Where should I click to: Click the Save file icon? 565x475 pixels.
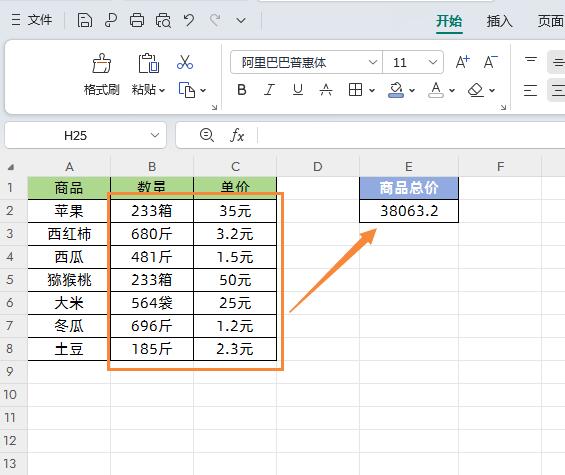[85, 20]
